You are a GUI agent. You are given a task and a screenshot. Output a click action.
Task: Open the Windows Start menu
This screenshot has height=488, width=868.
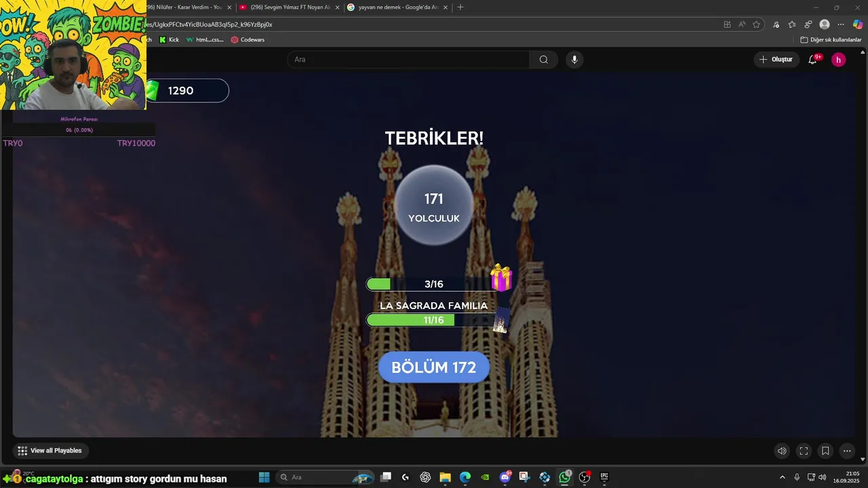(264, 477)
